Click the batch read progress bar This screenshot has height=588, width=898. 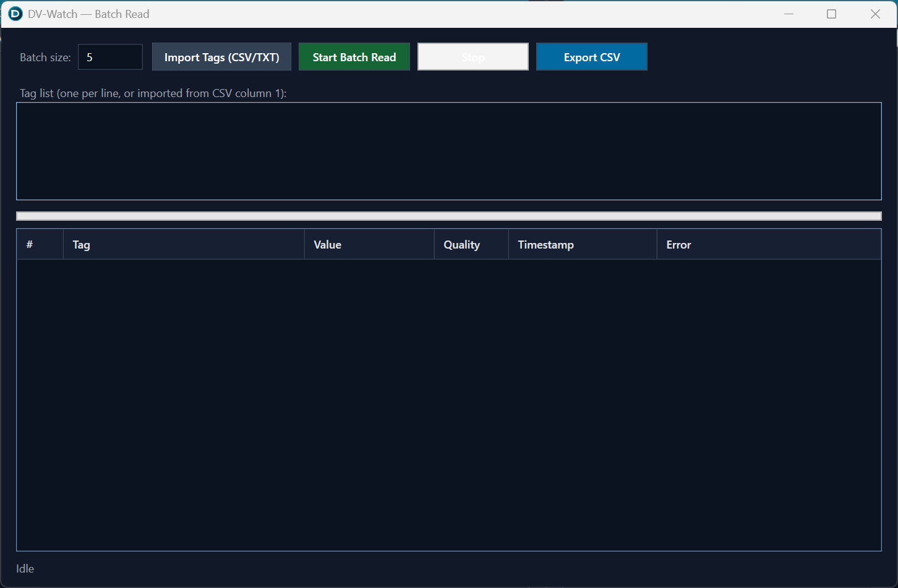click(x=449, y=216)
